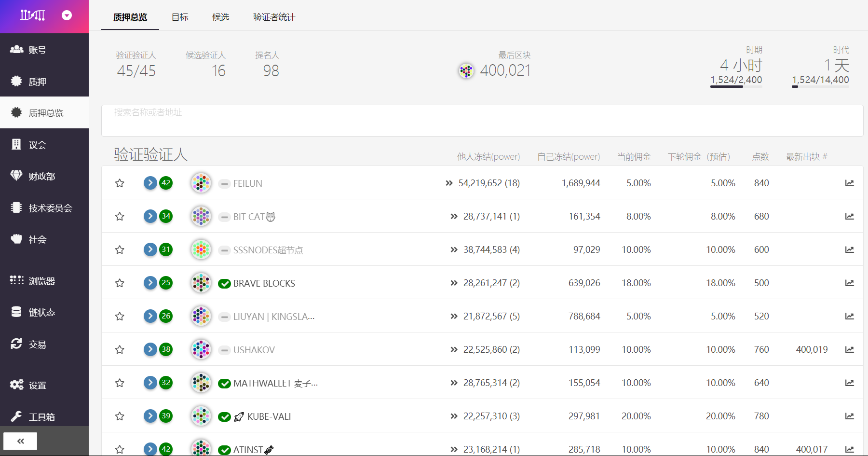
Task: Click the 工具箱 wrench icon
Action: [16, 416]
